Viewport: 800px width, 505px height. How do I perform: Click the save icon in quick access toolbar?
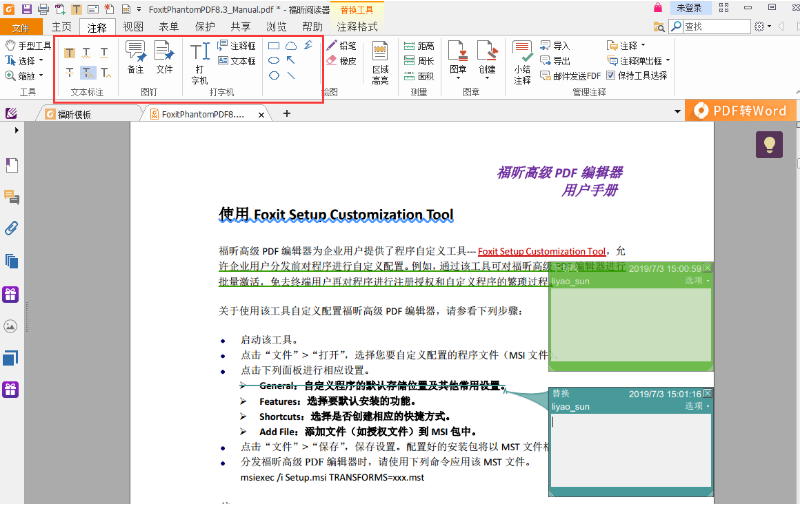pyautogui.click(x=27, y=9)
